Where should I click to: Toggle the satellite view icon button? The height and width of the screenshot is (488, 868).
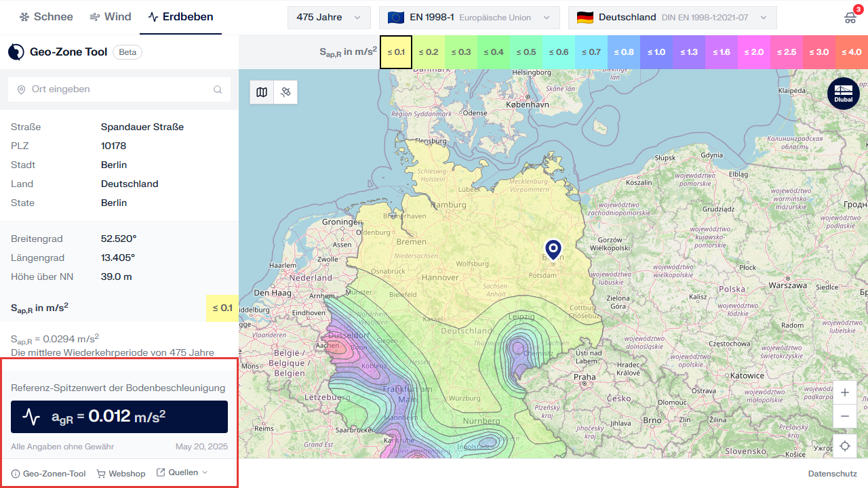click(285, 92)
